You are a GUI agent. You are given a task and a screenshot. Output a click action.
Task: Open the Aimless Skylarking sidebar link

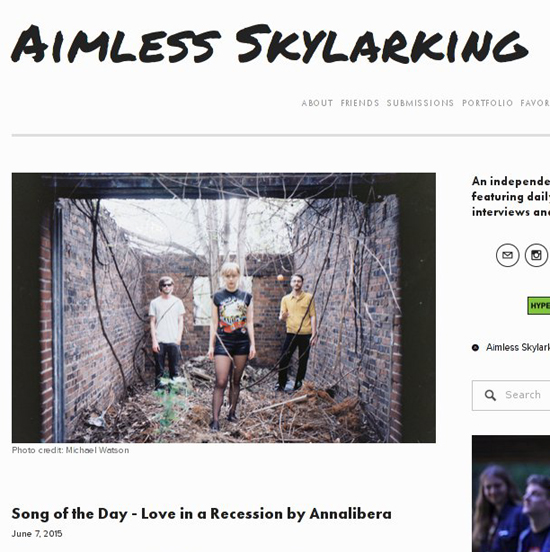(518, 347)
